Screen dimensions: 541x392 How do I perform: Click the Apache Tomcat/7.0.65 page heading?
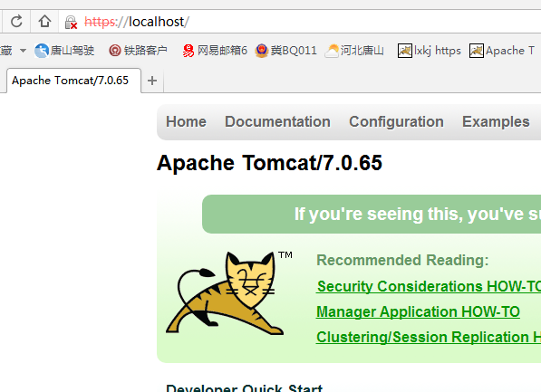point(269,163)
